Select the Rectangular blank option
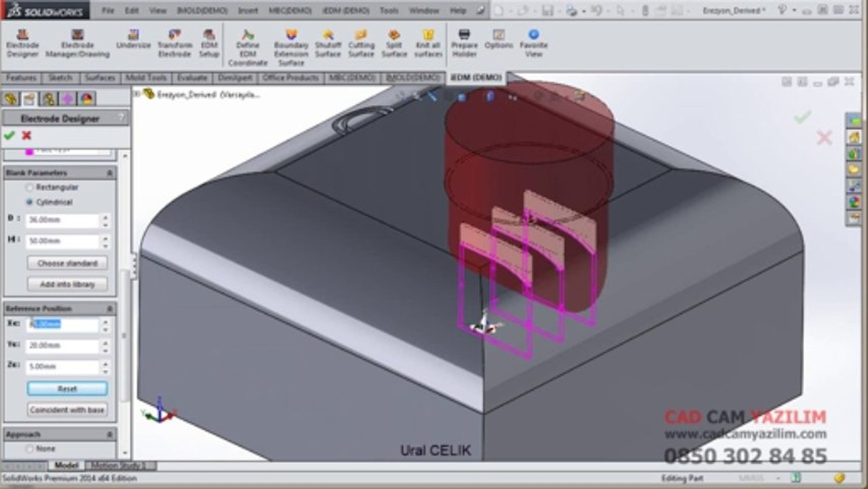868x489 pixels. [29, 187]
